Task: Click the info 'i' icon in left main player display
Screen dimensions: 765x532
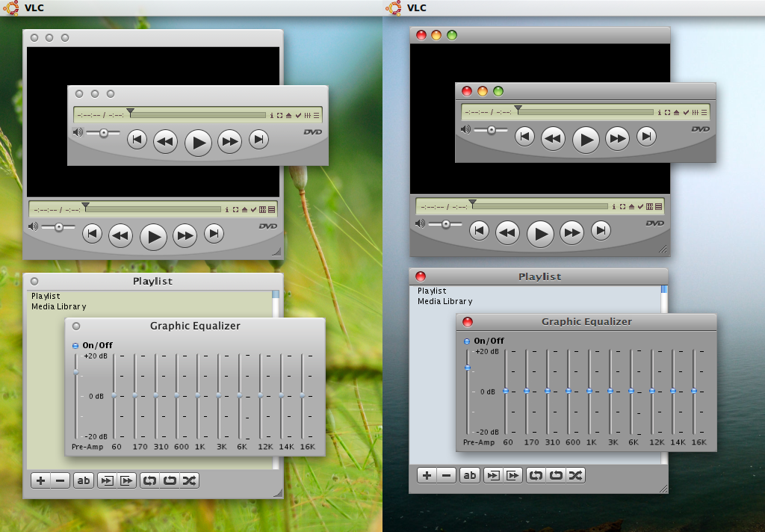Action: coord(227,209)
